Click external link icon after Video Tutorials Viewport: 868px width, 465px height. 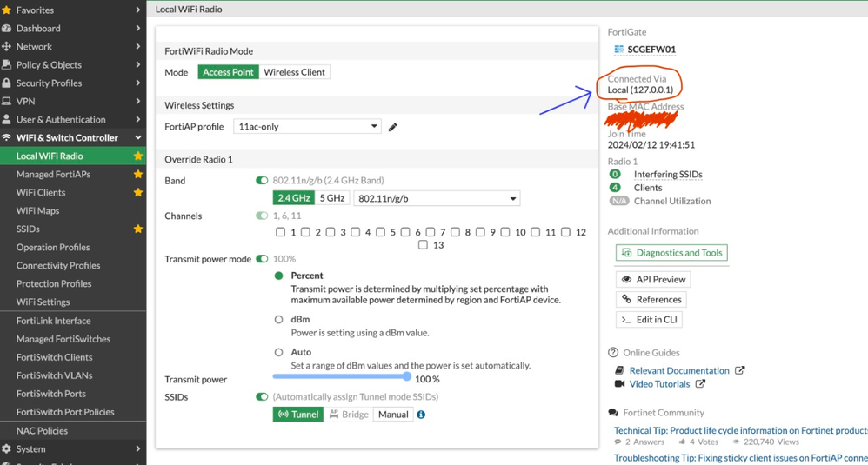700,383
